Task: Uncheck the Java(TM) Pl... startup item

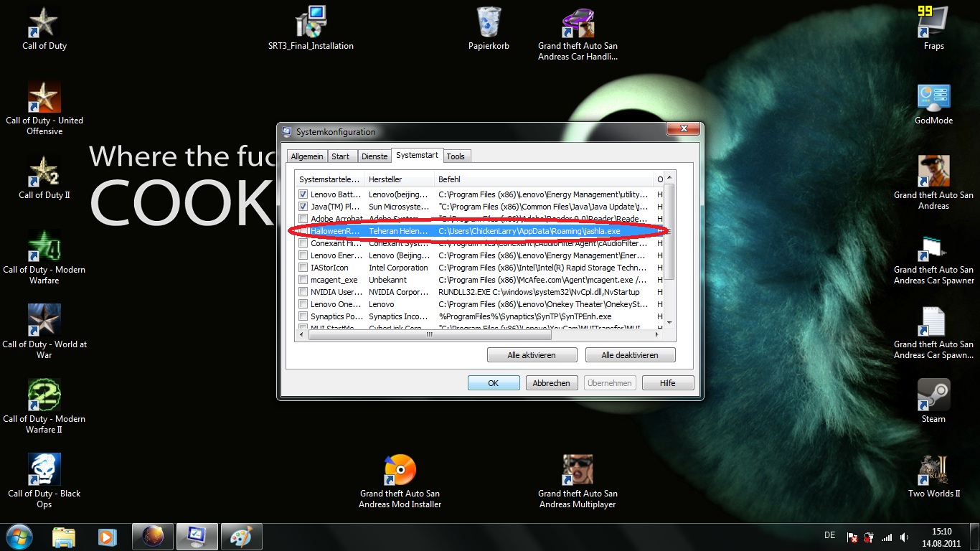Action: pyautogui.click(x=303, y=207)
